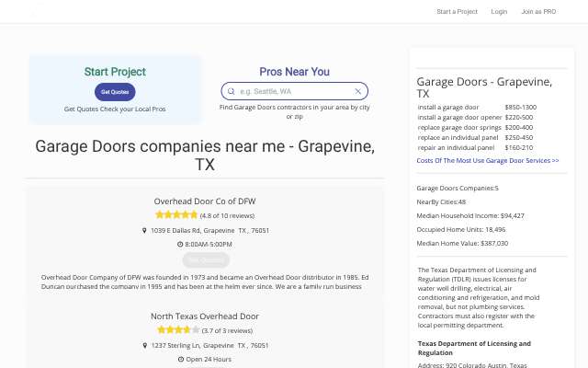The image size is (588, 368).
Task: Click clock icon beside 8:00AM-5:00PM
Action: point(180,244)
